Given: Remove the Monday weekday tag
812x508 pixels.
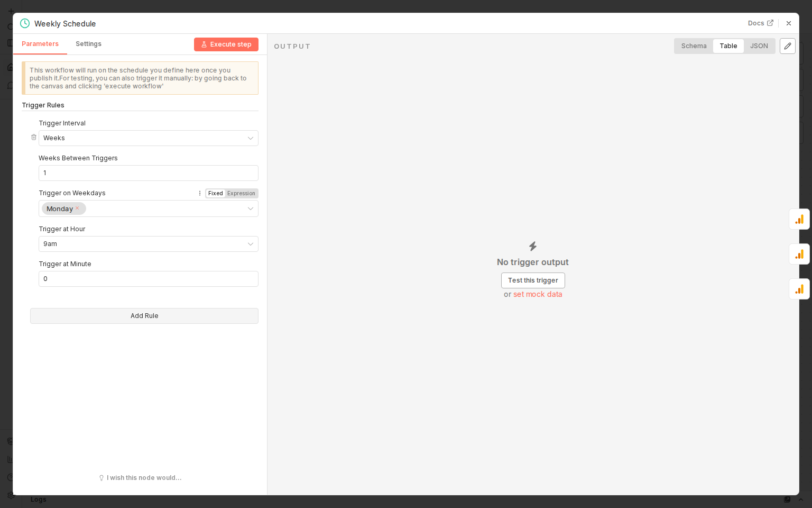Looking at the screenshot, I should click(x=77, y=208).
